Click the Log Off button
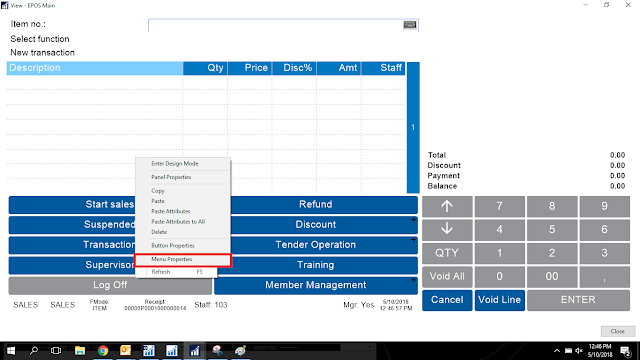This screenshot has height=360, width=640. point(110,285)
